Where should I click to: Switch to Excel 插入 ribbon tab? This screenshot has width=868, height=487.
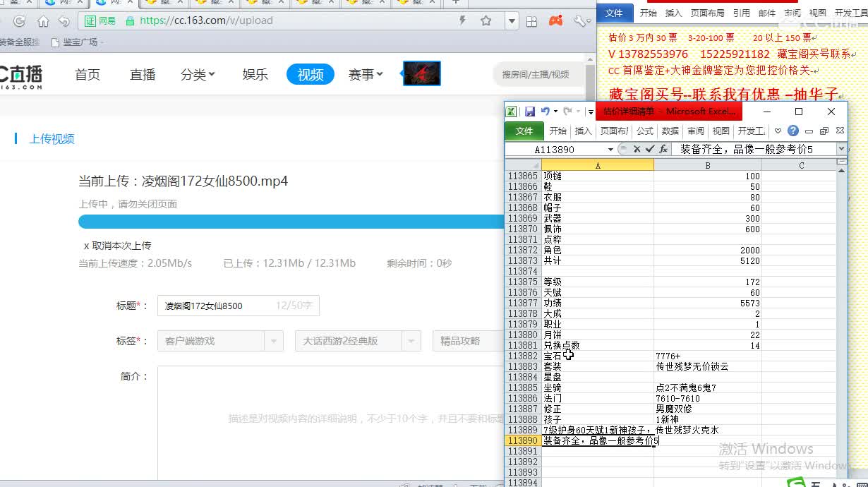point(584,131)
